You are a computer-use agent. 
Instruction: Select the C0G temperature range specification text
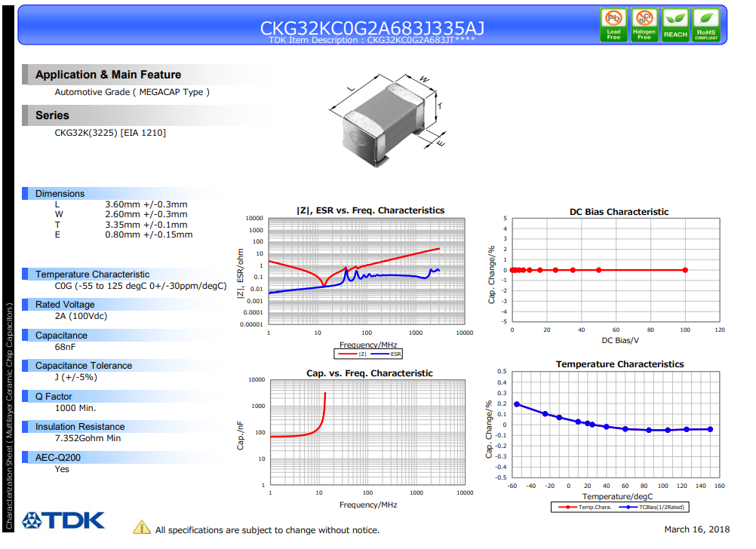pos(141,286)
